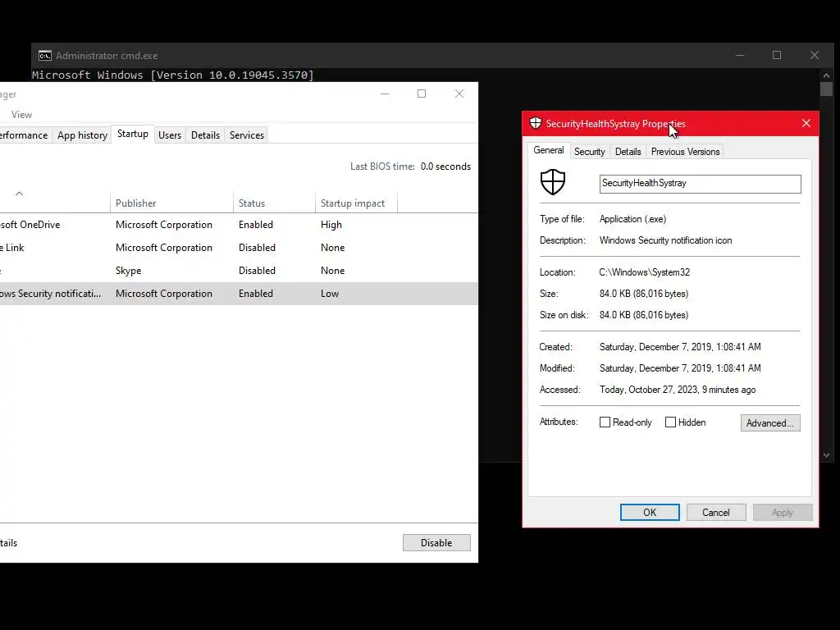The width and height of the screenshot is (840, 630).
Task: Click the large shield icon on General tab
Action: 553,182
